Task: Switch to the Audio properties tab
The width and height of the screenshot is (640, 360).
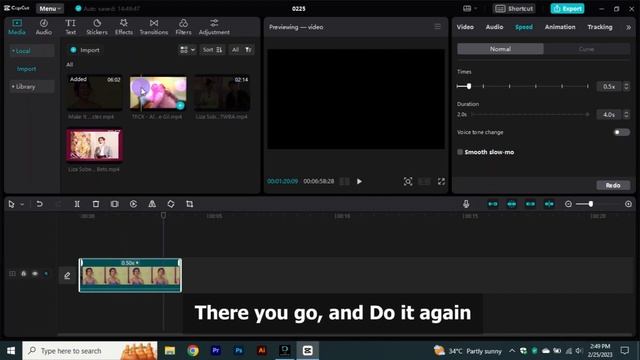Action: (x=494, y=27)
